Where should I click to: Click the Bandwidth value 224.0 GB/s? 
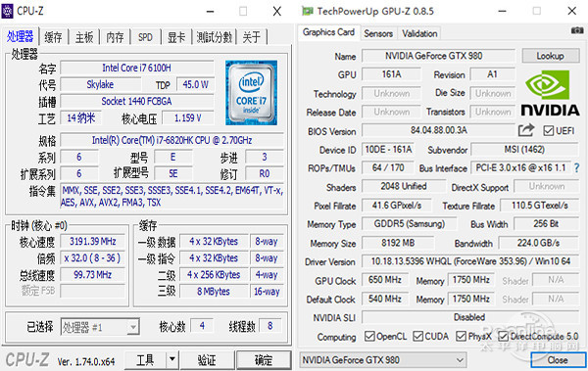pos(538,243)
